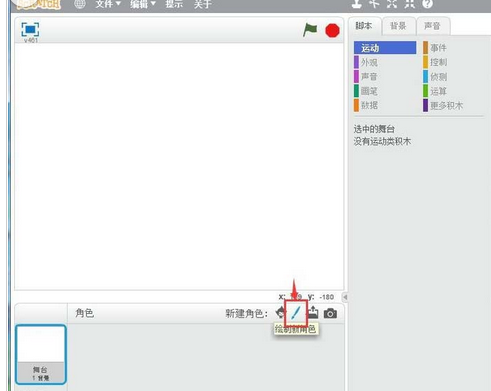The width and height of the screenshot is (491, 391).
Task: Click the 没有运动类积木 message text
Action: pos(382,141)
